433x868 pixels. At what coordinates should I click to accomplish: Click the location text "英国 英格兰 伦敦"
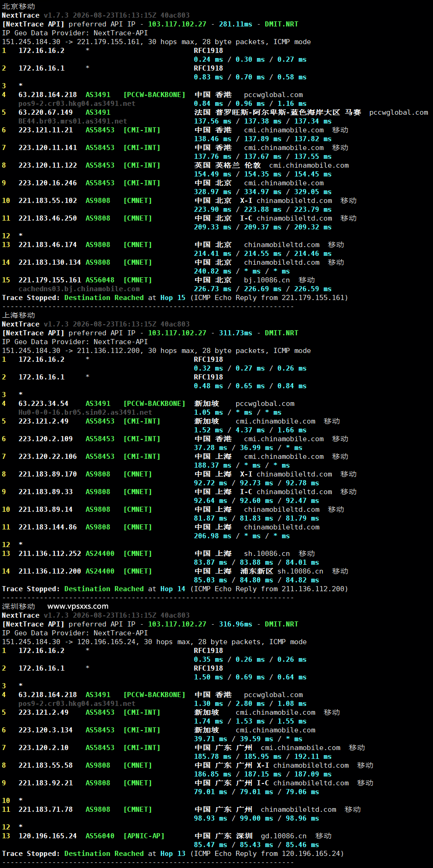tap(227, 165)
